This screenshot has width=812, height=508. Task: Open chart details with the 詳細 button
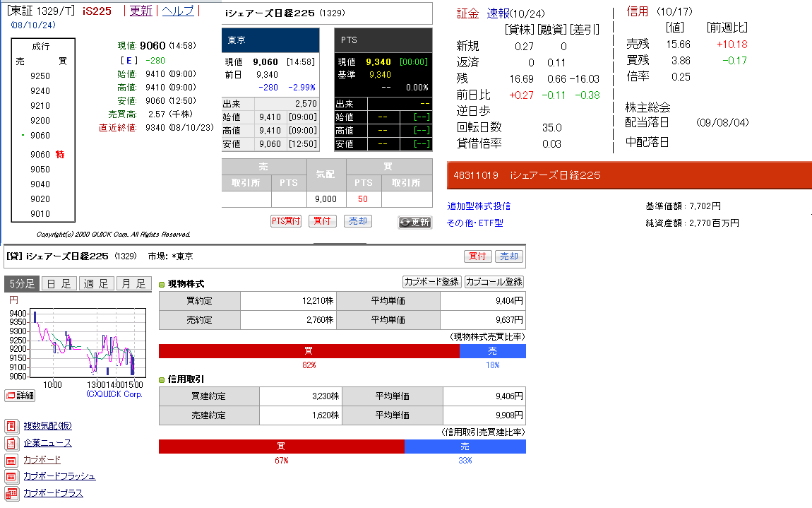click(20, 396)
